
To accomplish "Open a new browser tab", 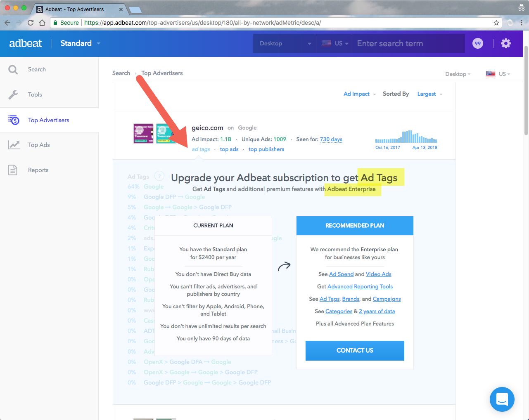I will (135, 9).
